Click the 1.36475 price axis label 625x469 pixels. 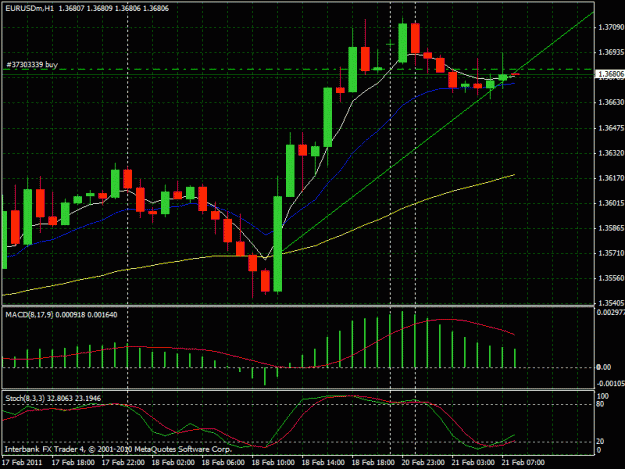[x=611, y=128]
